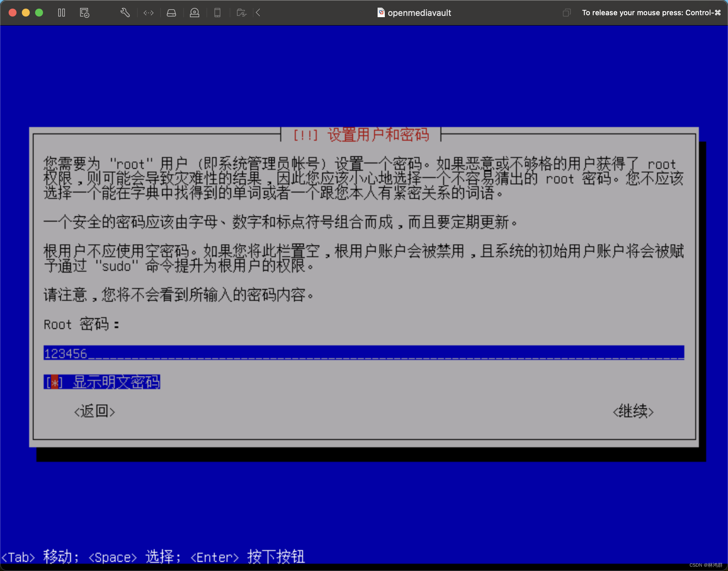The image size is (728, 571).
Task: Click the openmediavault window title
Action: pyautogui.click(x=419, y=13)
